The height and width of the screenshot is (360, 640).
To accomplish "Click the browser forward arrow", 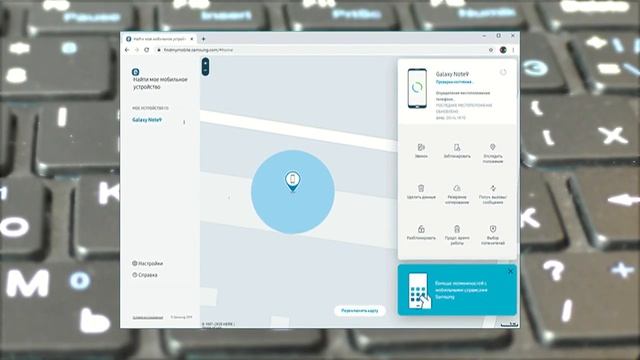I will pos(137,50).
